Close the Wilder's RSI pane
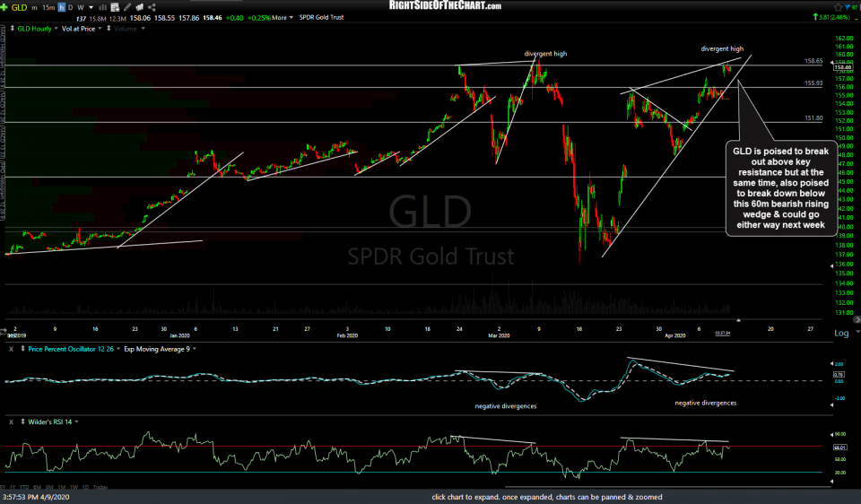The width and height of the screenshot is (861, 504). (11, 421)
